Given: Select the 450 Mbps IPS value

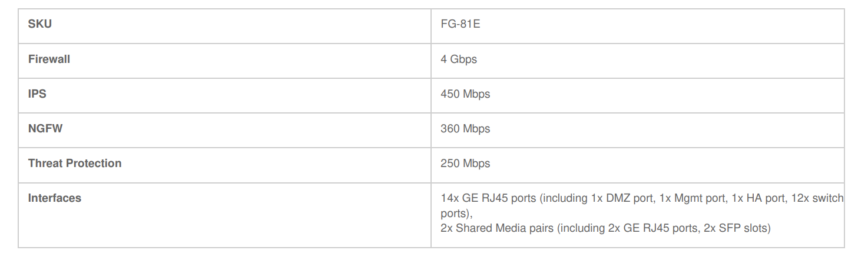Looking at the screenshot, I should tap(465, 94).
